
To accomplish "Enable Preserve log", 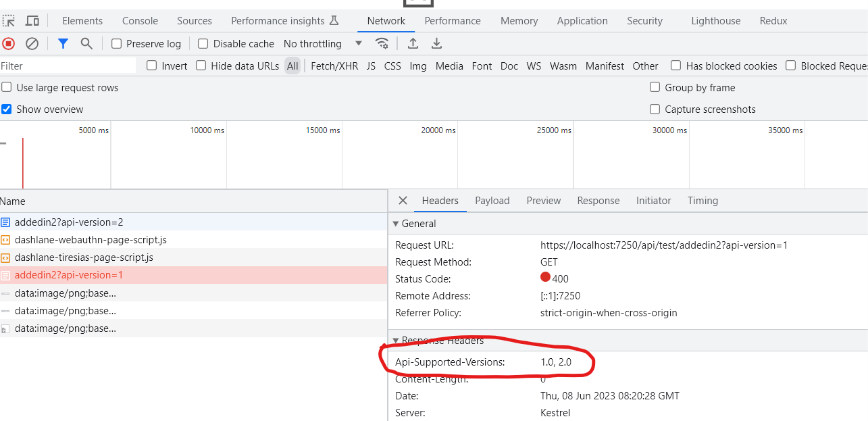I will 116,43.
